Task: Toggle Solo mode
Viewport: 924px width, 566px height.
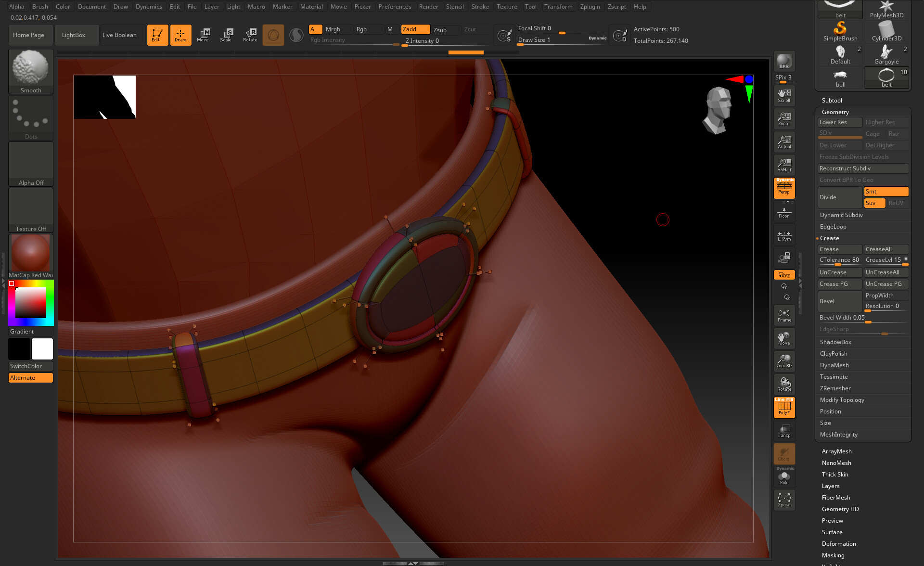Action: pos(784,477)
